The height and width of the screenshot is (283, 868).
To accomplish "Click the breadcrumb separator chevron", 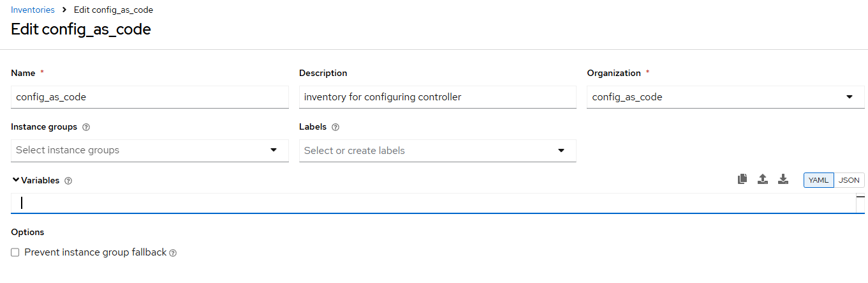I will [x=64, y=10].
